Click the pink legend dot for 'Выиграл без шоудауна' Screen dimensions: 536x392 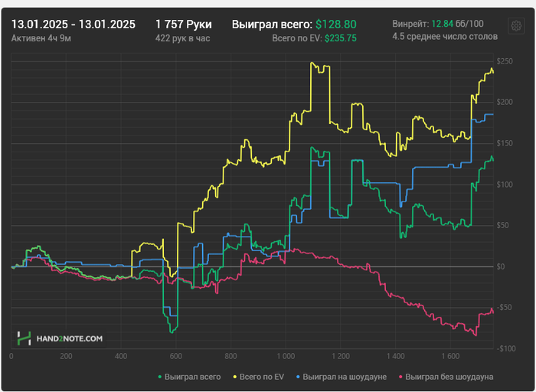[400, 377]
